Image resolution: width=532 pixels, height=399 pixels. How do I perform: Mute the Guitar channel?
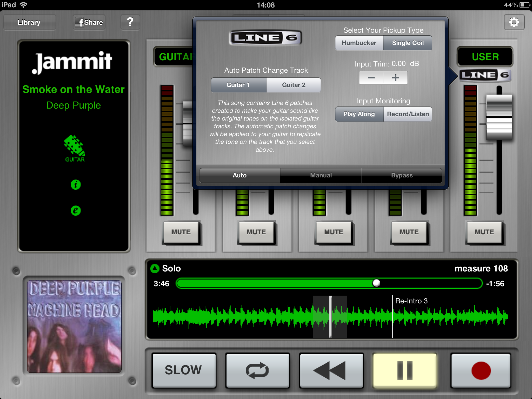coord(181,232)
